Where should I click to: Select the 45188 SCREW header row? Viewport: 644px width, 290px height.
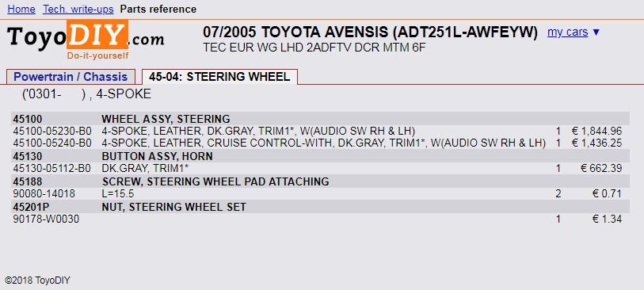[x=320, y=181]
